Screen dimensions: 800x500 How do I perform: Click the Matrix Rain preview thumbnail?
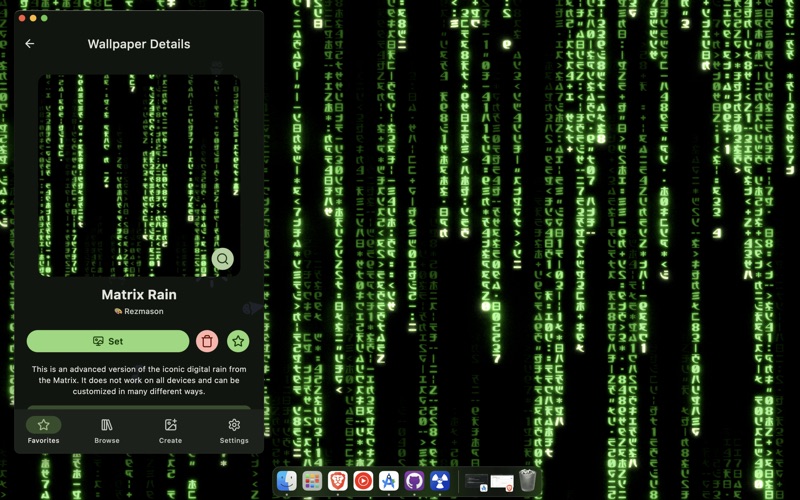139,176
